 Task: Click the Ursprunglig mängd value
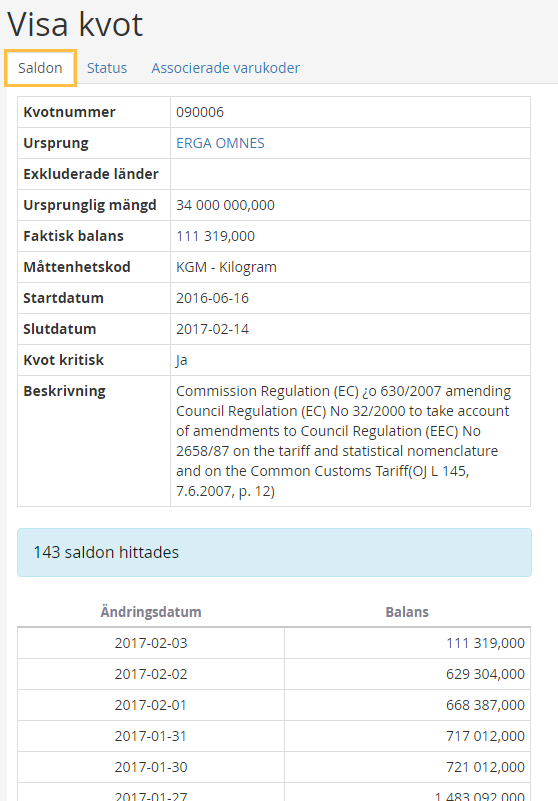(225, 205)
